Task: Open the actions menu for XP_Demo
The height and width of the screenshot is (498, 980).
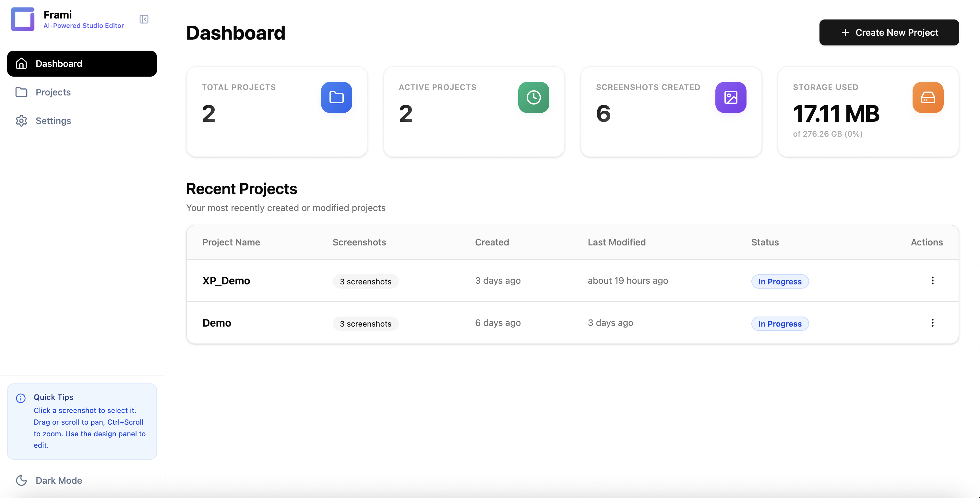Action: (932, 280)
